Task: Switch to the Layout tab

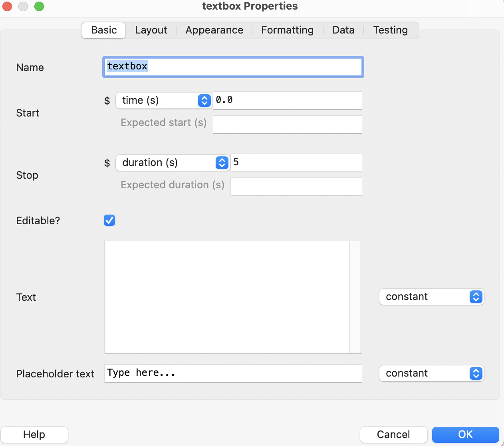Action: [x=151, y=30]
